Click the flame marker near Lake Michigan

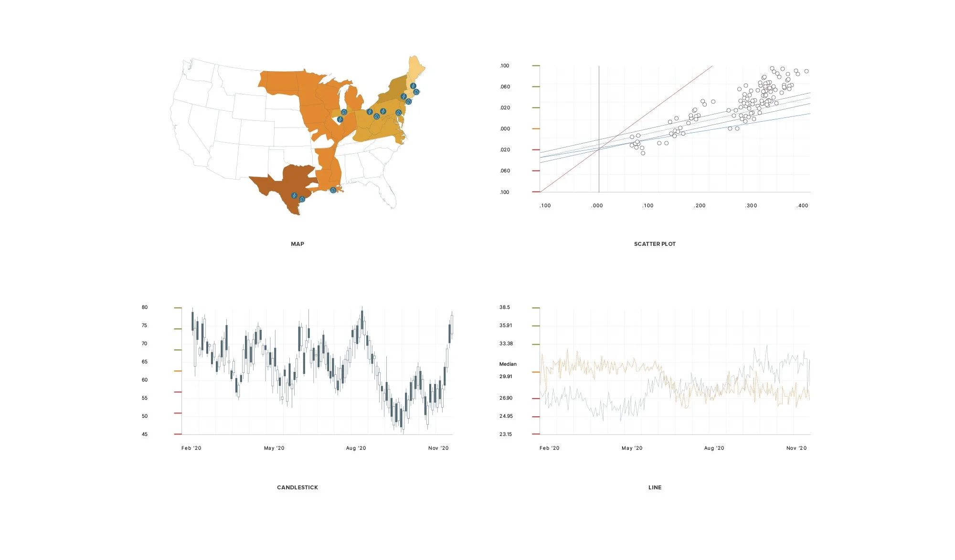pyautogui.click(x=344, y=112)
